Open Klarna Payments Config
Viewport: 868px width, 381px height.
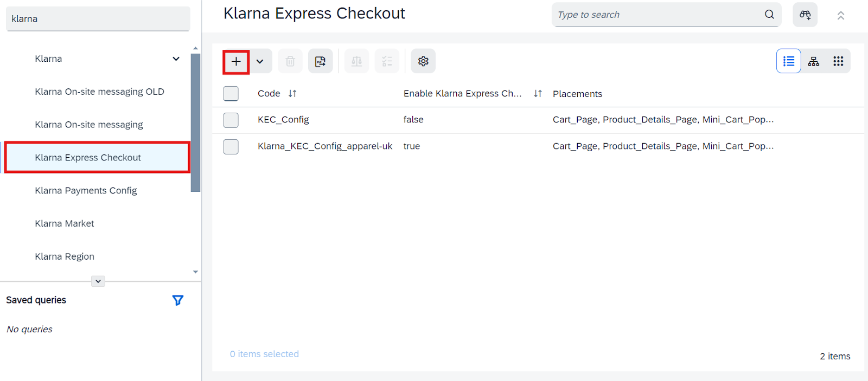(86, 191)
